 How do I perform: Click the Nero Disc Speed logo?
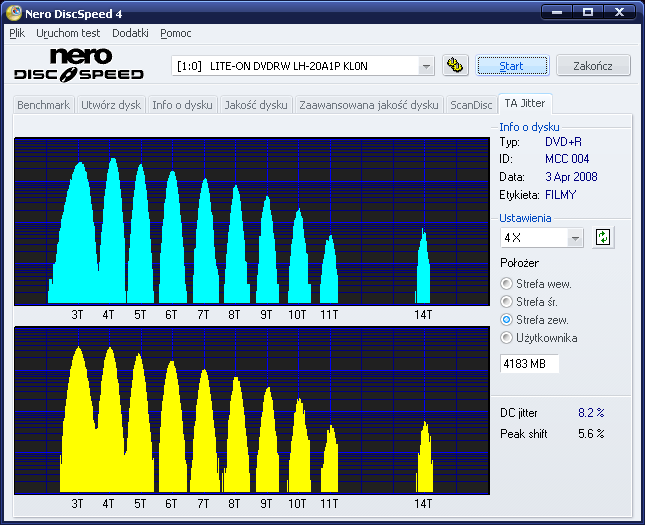click(x=79, y=65)
